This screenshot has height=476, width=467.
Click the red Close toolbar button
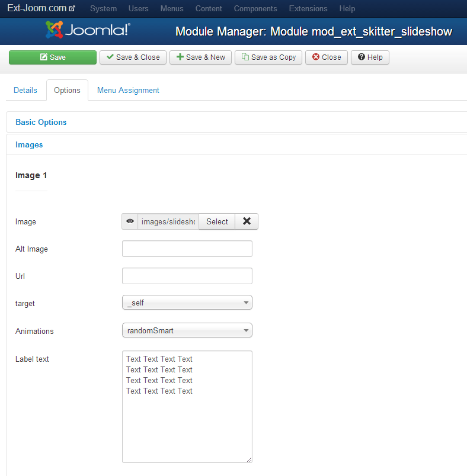[327, 57]
